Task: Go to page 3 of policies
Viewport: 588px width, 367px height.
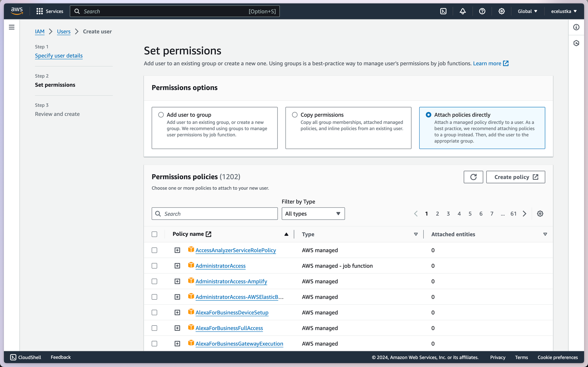Action: point(448,214)
